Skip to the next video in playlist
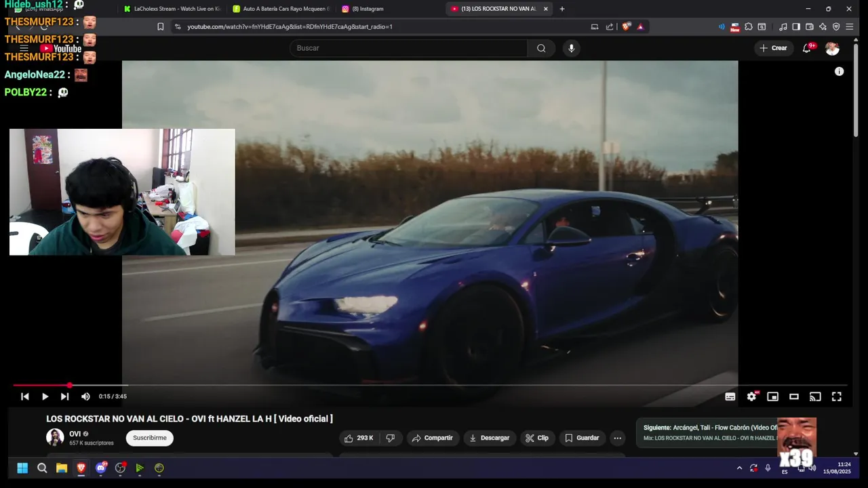Screen dimensions: 868x488 64,396
